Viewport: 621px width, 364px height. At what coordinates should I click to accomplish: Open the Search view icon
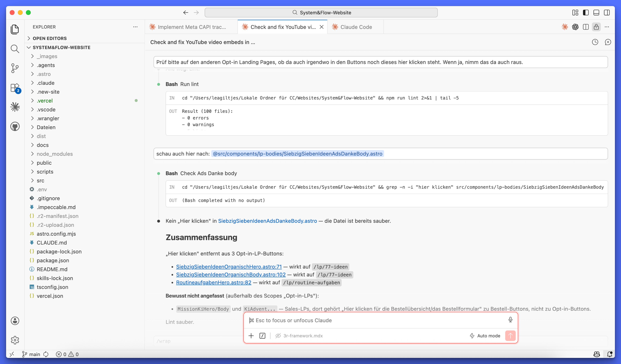click(x=15, y=49)
